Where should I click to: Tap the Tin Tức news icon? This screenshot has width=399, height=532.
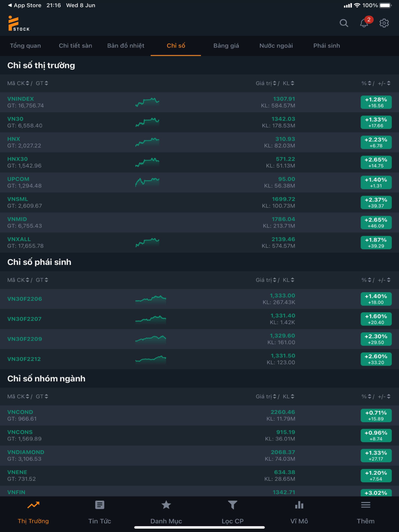click(100, 505)
